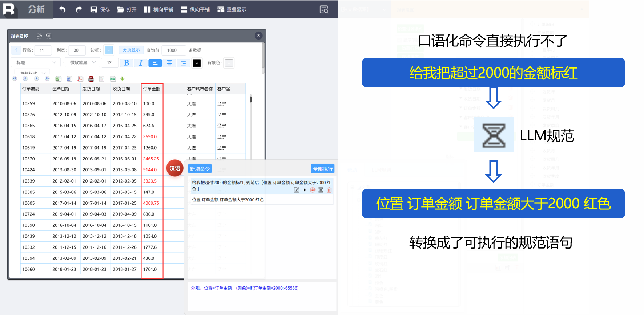This screenshot has width=644, height=315.
Task: Open the black font color swatch
Action: 197,63
